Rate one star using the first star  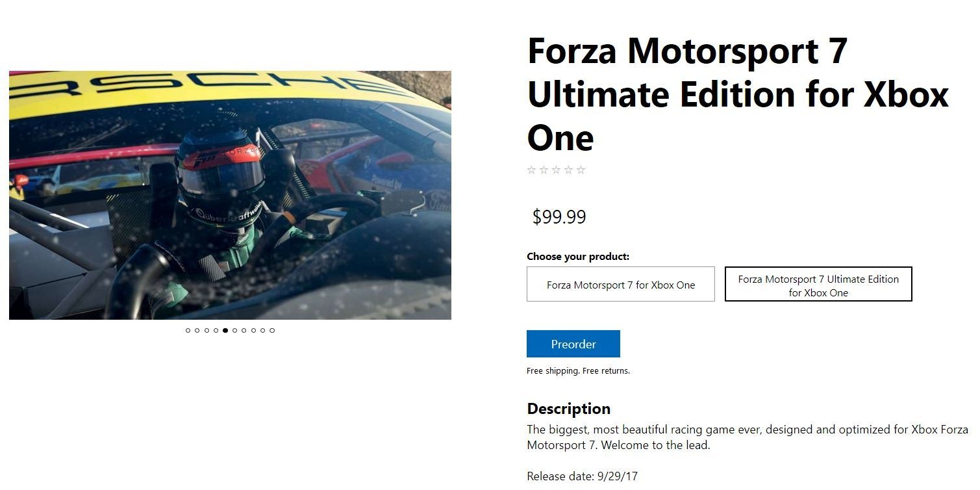pos(531,170)
